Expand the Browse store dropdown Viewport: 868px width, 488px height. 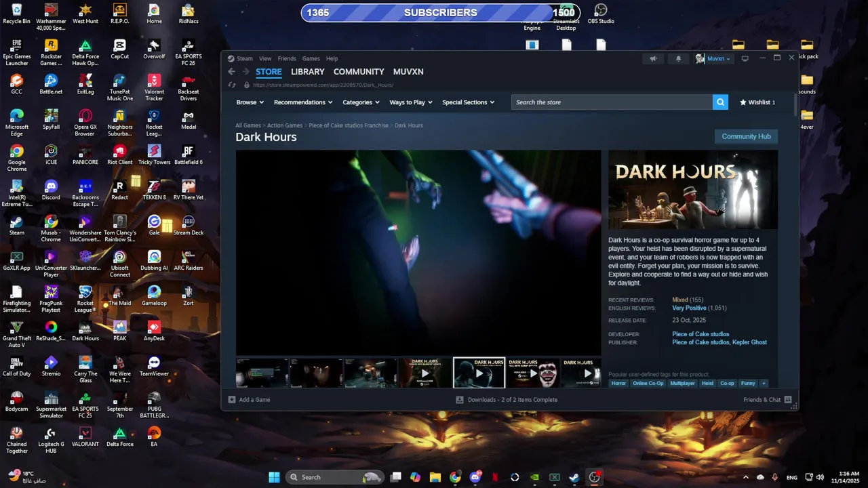click(x=250, y=102)
